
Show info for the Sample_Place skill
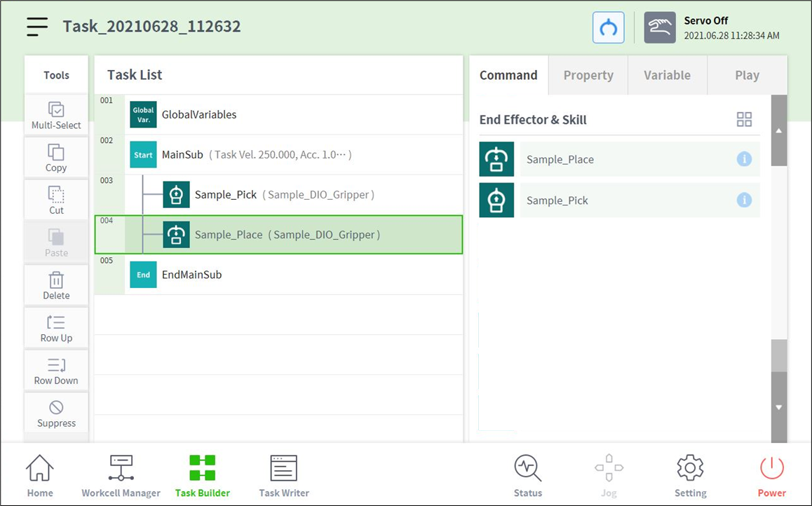(x=744, y=159)
